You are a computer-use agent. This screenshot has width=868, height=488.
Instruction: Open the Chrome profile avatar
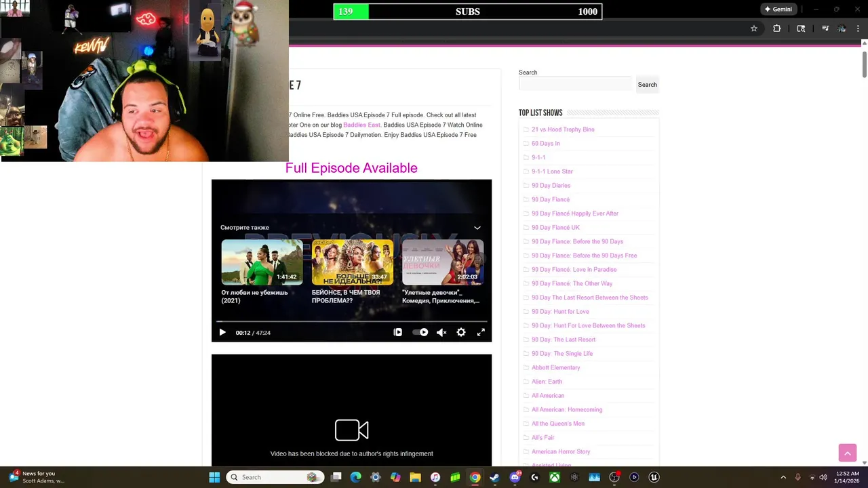click(x=842, y=28)
